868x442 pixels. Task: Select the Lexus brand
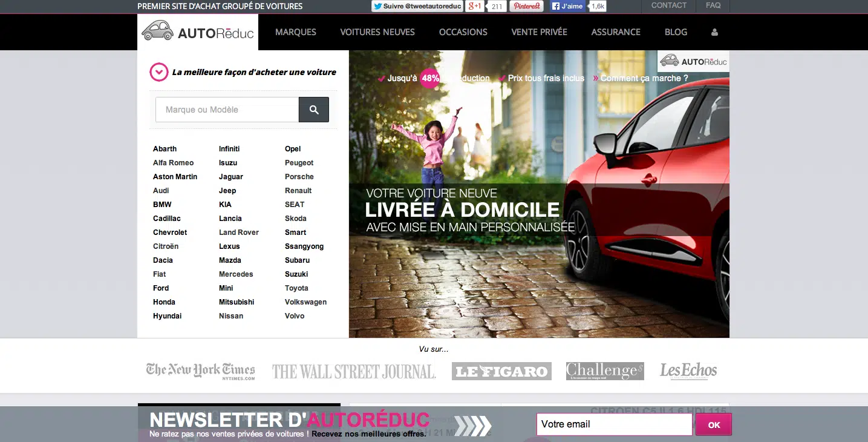[229, 246]
